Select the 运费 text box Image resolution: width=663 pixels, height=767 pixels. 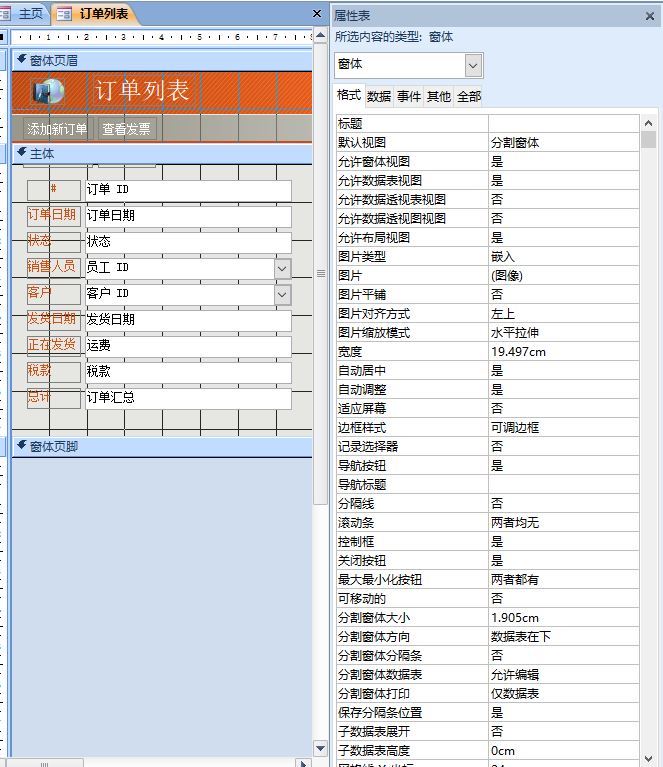click(188, 346)
